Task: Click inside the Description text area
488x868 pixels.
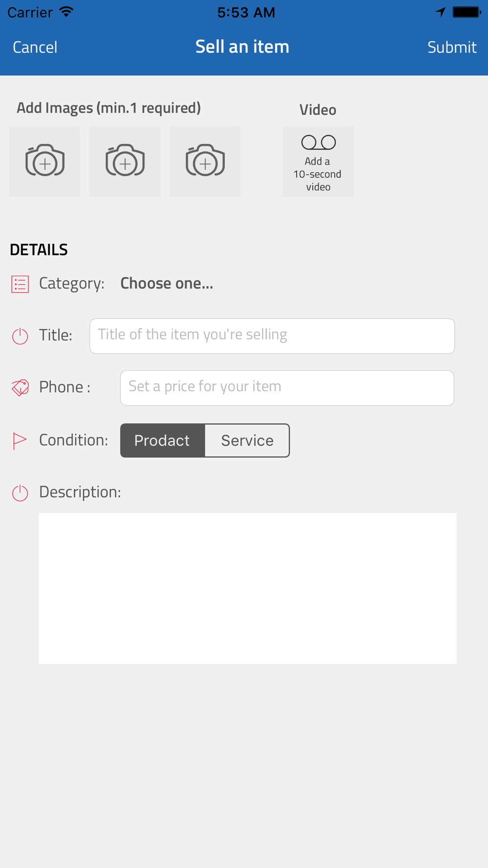Action: pyautogui.click(x=247, y=588)
